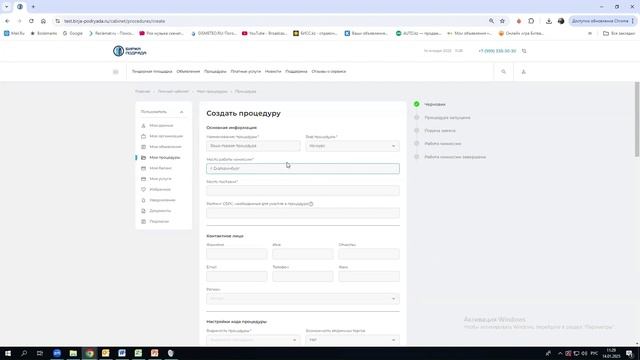Open the Вид процедуры dropdown
This screenshot has width=640, height=360.
pyautogui.click(x=353, y=146)
